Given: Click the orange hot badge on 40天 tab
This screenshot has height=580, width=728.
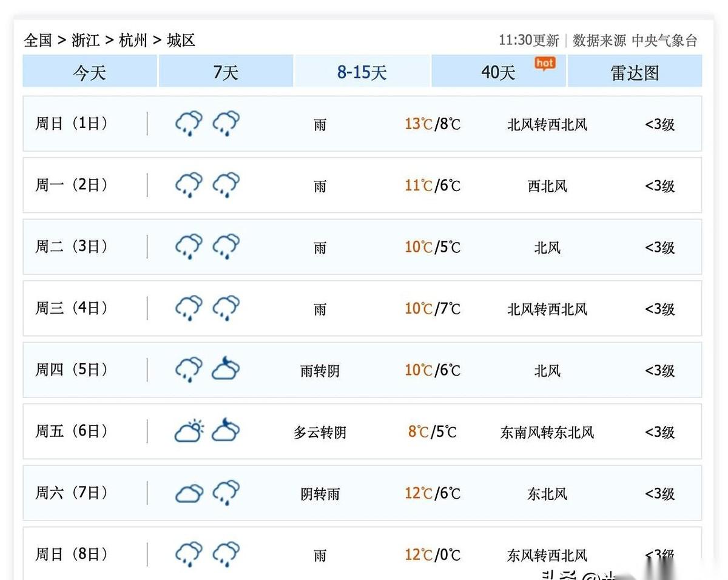Looking at the screenshot, I should pyautogui.click(x=545, y=64).
